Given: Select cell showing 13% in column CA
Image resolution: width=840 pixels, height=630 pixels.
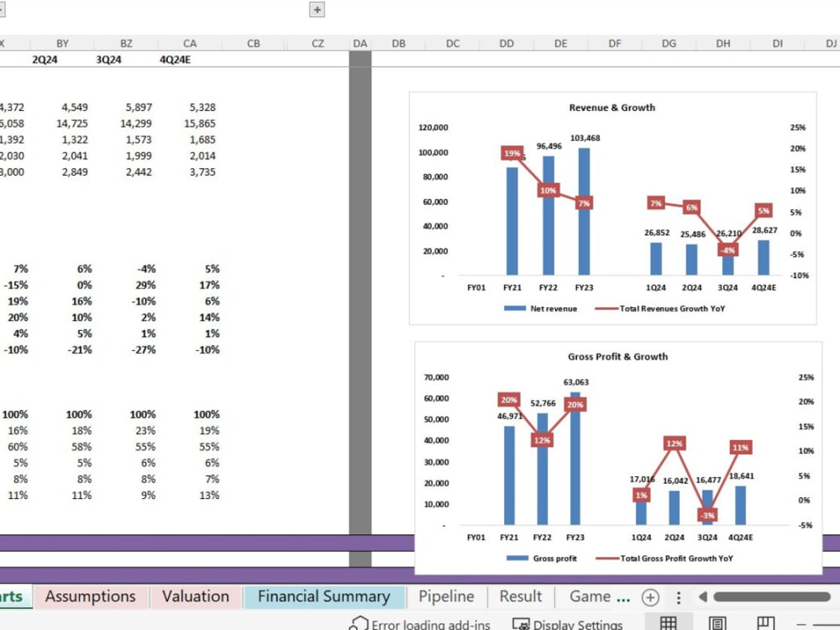Looking at the screenshot, I should click(190, 495).
